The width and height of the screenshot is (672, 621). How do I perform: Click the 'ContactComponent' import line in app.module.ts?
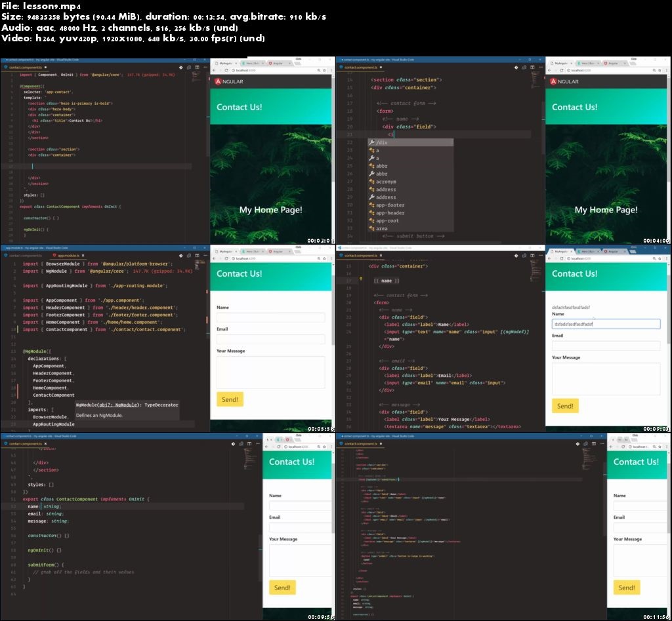click(104, 329)
